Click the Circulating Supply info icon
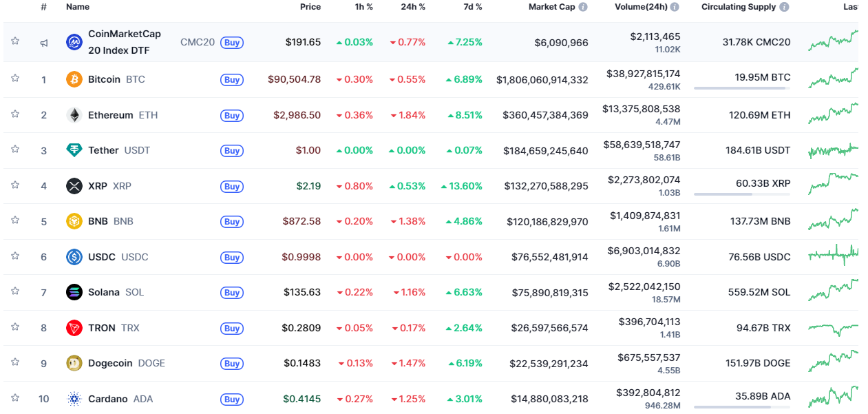The height and width of the screenshot is (414, 868). coord(784,7)
